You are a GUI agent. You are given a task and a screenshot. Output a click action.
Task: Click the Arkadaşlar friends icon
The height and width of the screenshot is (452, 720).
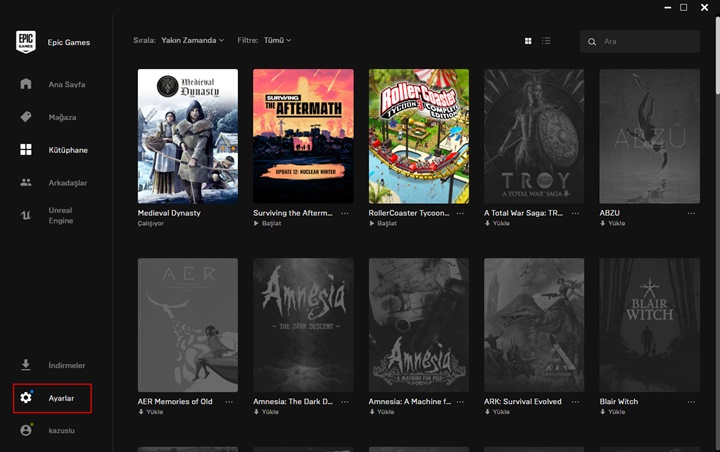26,183
